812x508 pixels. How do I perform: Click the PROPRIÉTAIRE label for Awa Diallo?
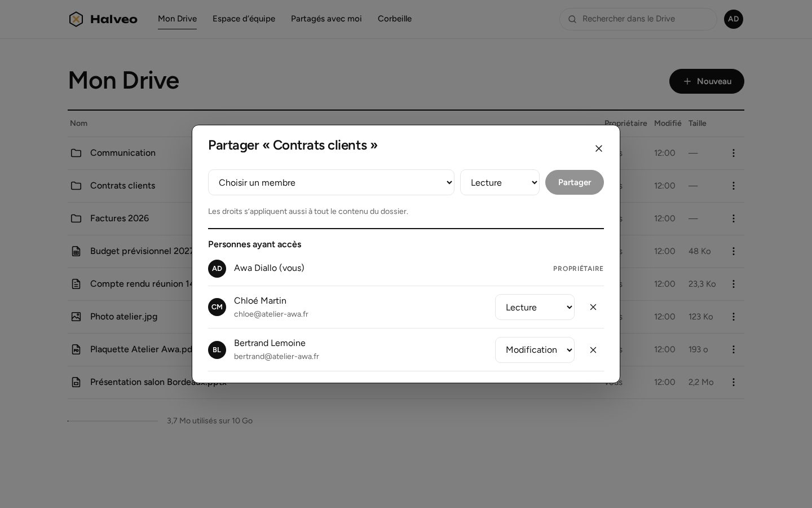(578, 269)
